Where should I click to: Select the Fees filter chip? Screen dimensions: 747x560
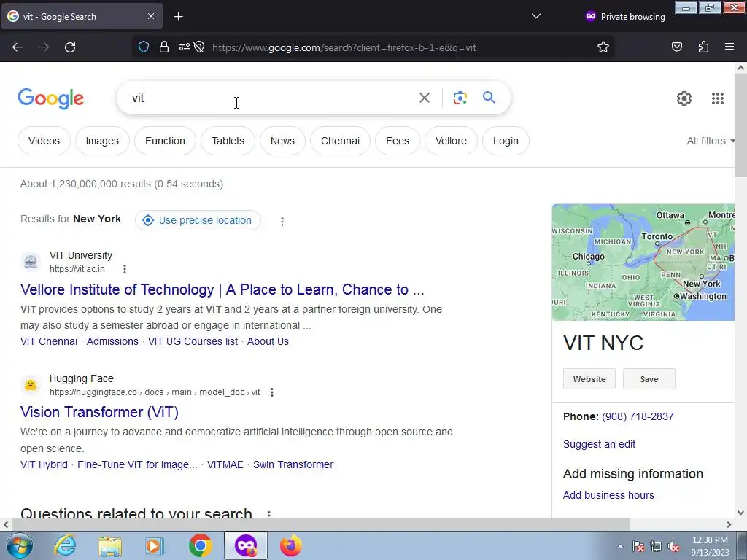point(398,141)
